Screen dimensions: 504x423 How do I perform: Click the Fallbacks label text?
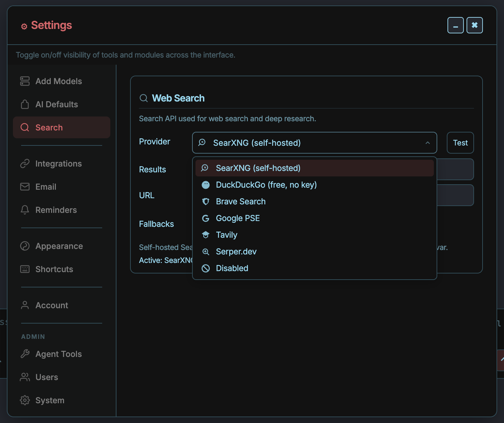point(156,224)
